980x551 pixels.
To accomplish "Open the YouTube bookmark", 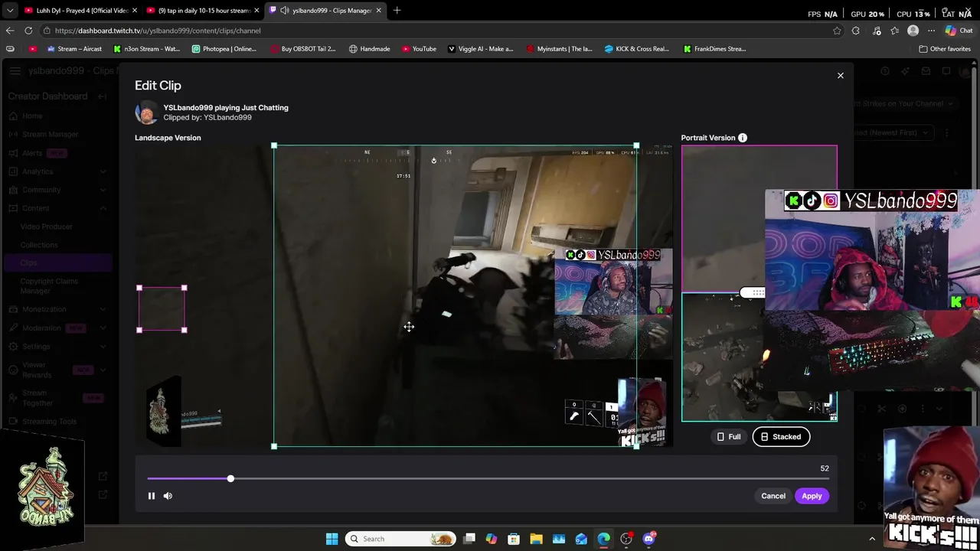I will pyautogui.click(x=419, y=49).
